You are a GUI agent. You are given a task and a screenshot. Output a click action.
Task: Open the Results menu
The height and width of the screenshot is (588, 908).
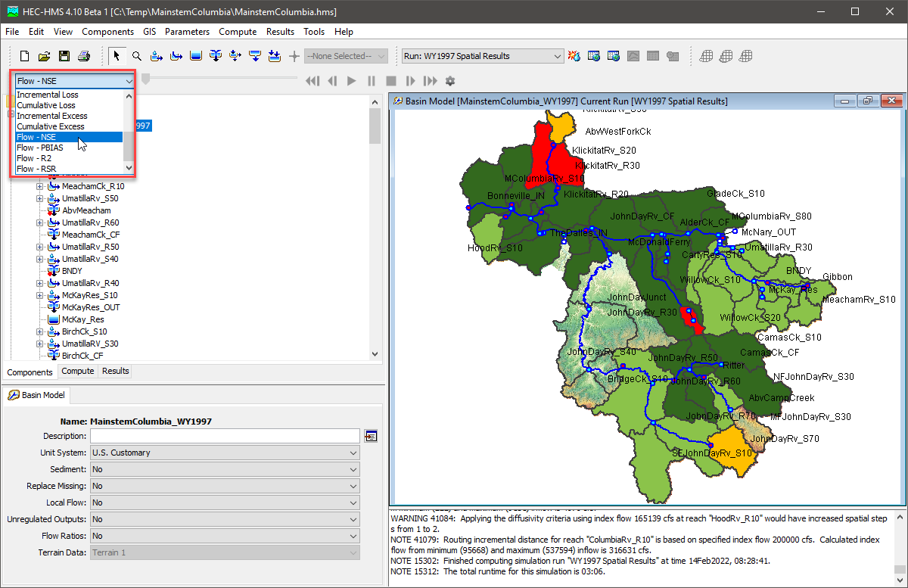coord(280,32)
